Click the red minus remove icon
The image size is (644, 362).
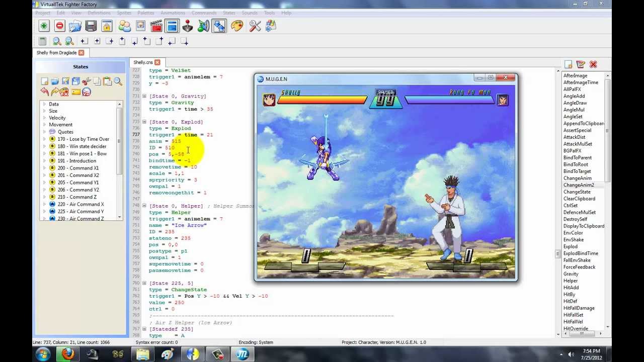(x=59, y=26)
